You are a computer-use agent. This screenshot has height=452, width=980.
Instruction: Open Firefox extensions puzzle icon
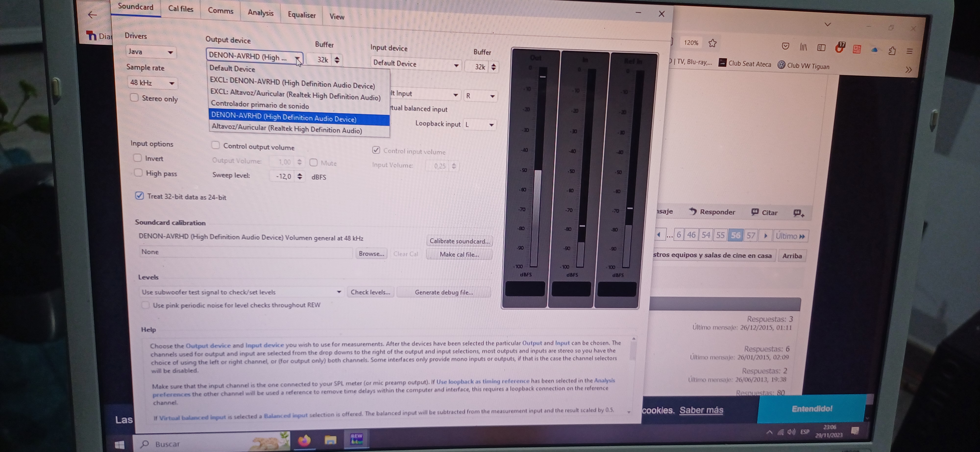(x=892, y=50)
